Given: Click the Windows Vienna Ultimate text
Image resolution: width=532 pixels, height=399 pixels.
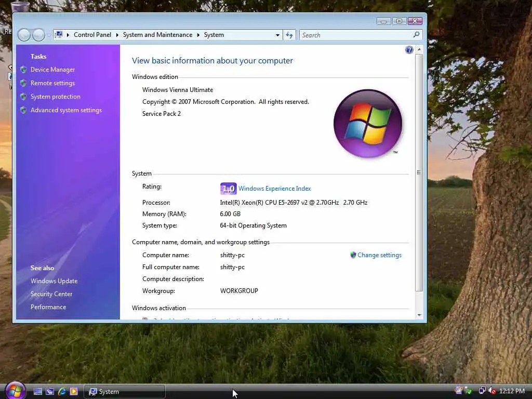Looking at the screenshot, I should click(x=178, y=90).
